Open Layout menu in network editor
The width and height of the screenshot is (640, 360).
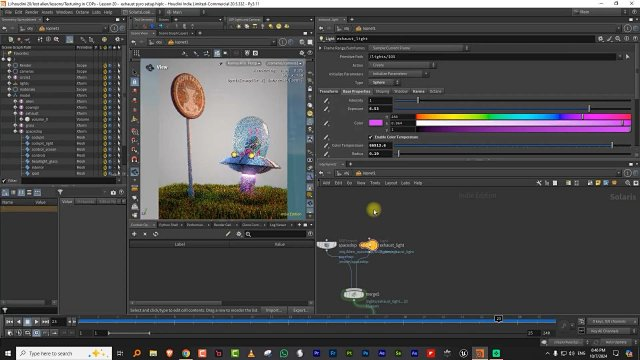[x=391, y=183]
